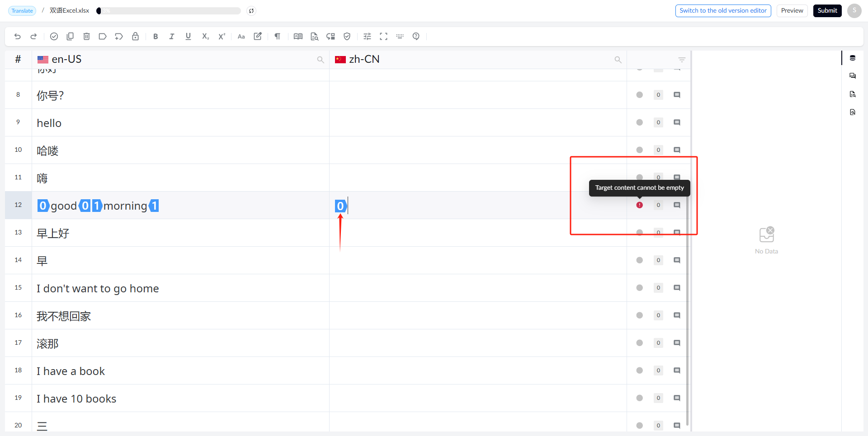Copy source to target icon
The height and width of the screenshot is (436, 868).
click(x=70, y=36)
